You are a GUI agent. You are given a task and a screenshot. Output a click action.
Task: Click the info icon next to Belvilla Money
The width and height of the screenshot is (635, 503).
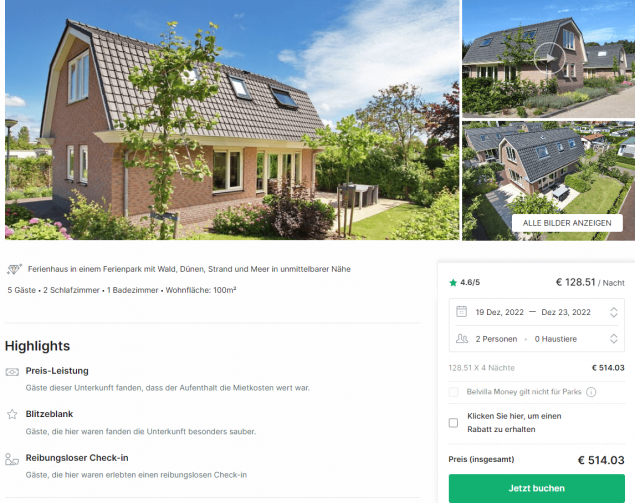click(591, 392)
